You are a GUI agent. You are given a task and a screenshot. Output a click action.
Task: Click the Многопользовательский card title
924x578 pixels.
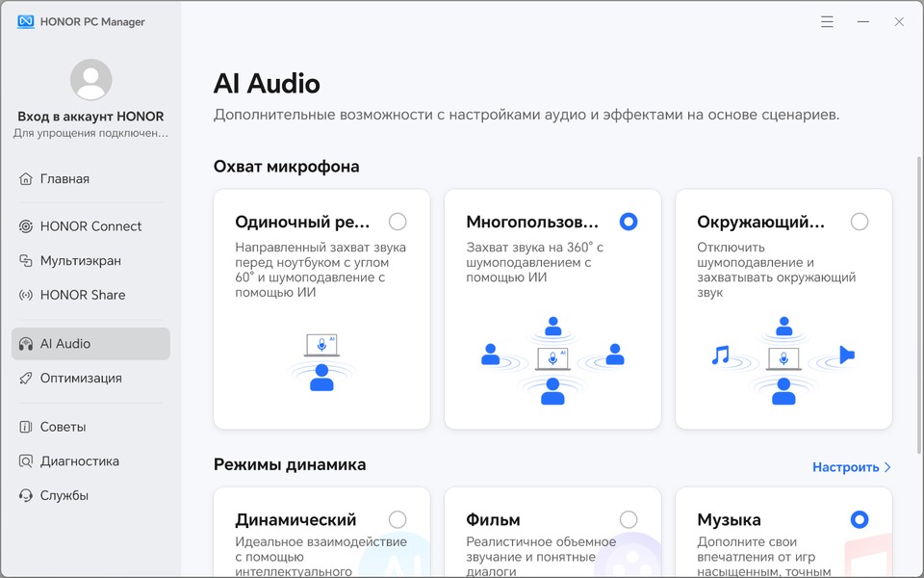[532, 222]
